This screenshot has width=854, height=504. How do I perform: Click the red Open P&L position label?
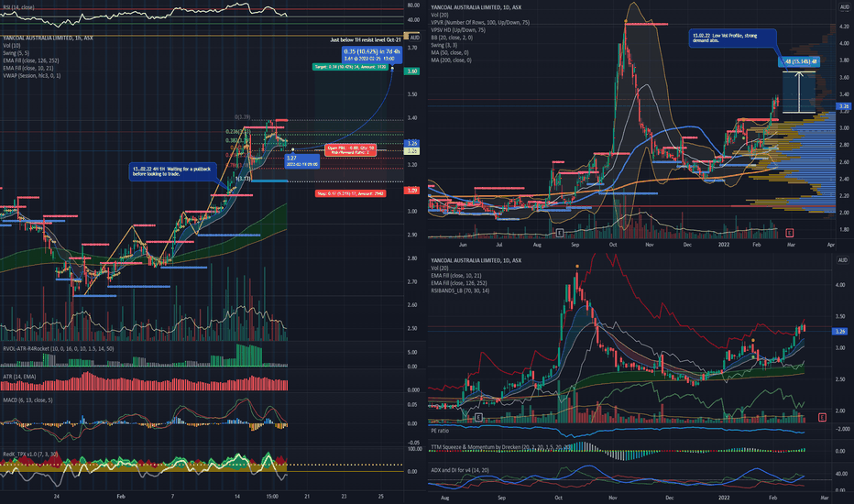click(x=350, y=150)
